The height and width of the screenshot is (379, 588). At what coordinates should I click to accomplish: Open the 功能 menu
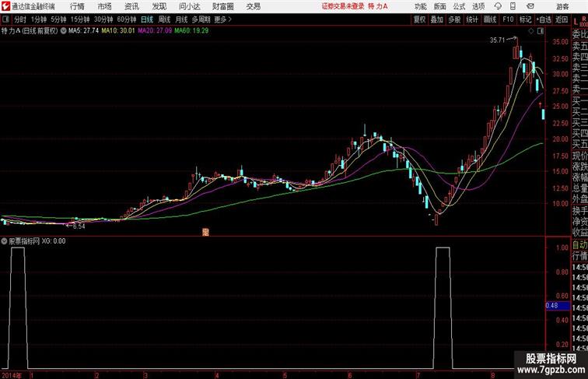420,6
